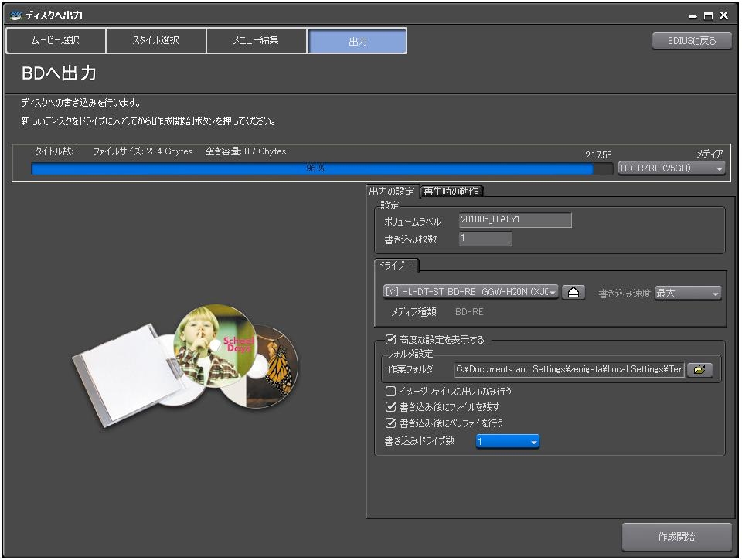Switch to the ムービー選択 tab
Image resolution: width=742 pixels, height=560 pixels.
click(x=56, y=40)
